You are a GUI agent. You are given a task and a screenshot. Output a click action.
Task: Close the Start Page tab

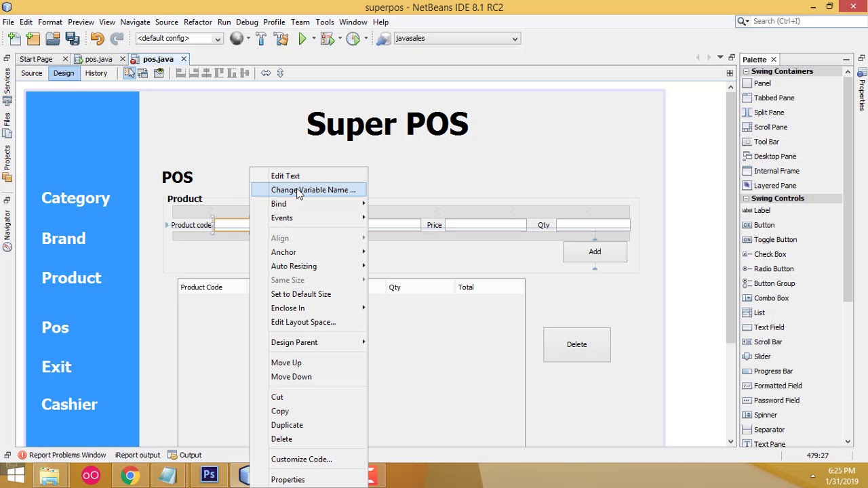click(65, 59)
